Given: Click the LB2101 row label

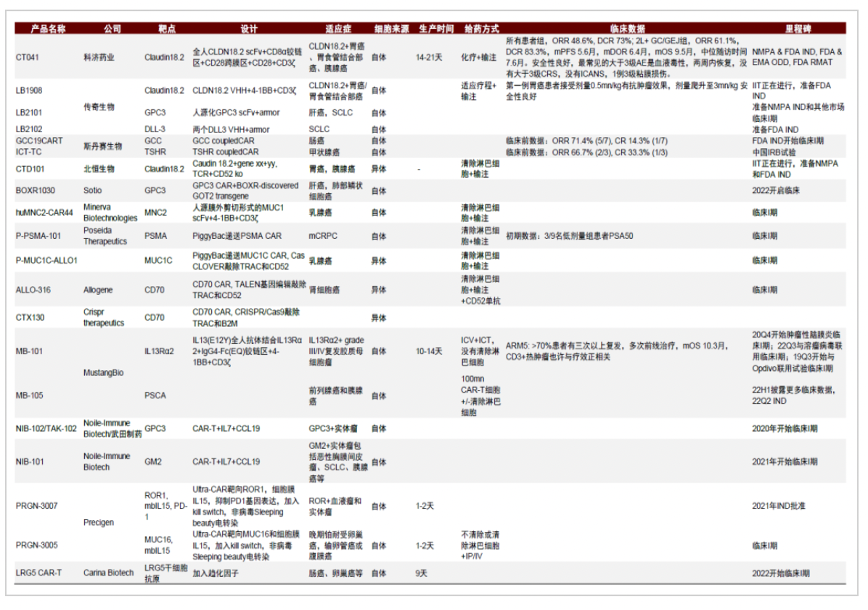Looking at the screenshot, I should tap(29, 112).
